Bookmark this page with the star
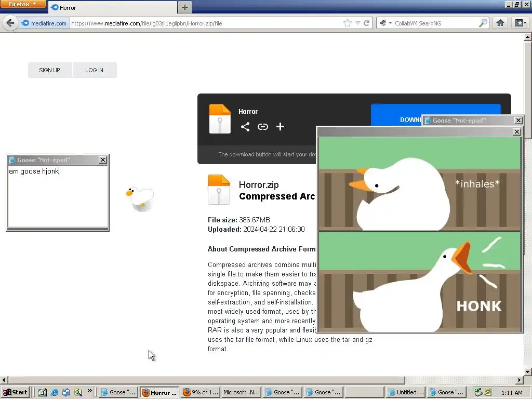The image size is (532, 399). point(347,23)
